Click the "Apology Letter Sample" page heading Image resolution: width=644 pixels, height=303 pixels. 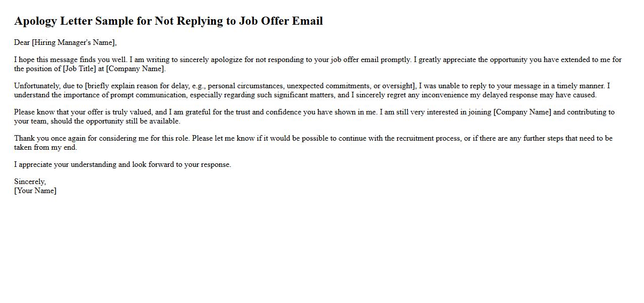(168, 21)
